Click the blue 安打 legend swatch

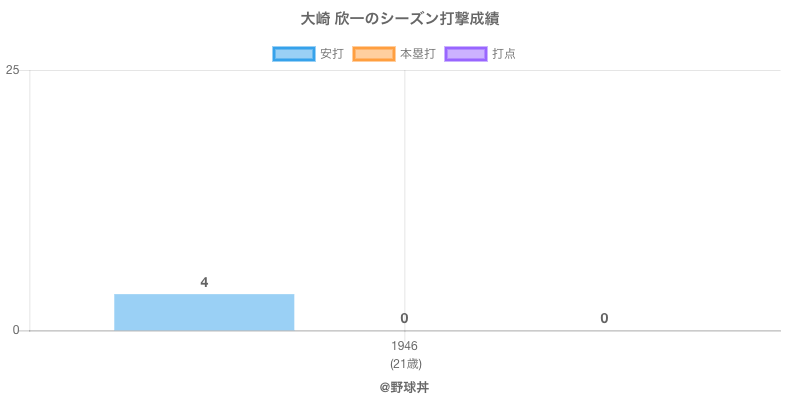coord(293,54)
